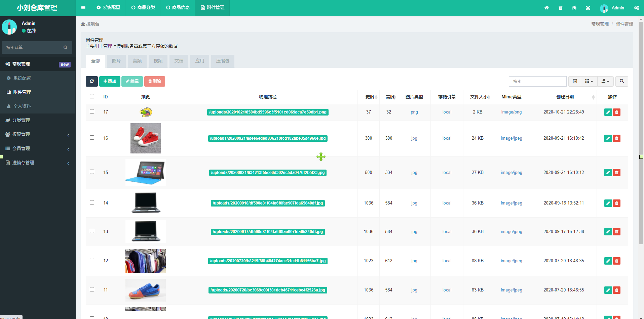Viewport: 644px width, 319px height.
Task: Expand 会员管理 sidebar menu
Action: pyautogui.click(x=38, y=148)
